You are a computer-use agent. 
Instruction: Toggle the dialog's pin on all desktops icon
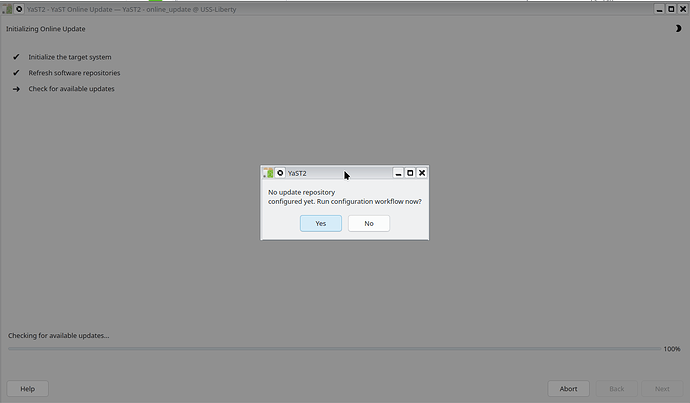(280, 173)
